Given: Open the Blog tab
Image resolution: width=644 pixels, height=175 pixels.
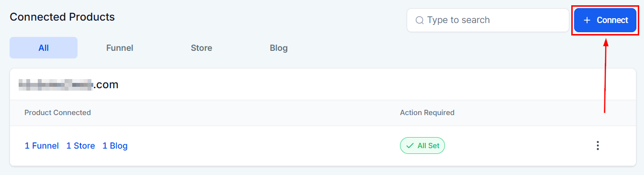Looking at the screenshot, I should click(x=279, y=48).
